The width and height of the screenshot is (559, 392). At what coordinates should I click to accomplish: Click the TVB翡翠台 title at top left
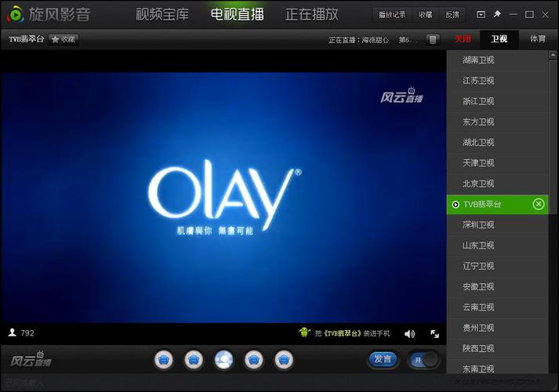26,39
